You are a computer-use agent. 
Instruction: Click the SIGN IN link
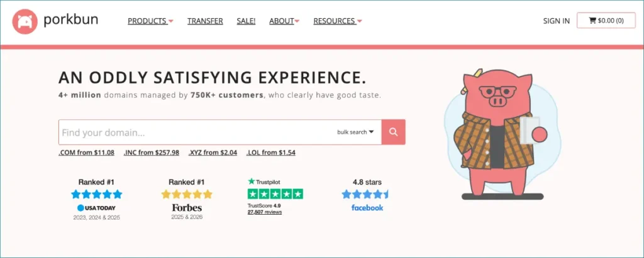click(x=557, y=21)
